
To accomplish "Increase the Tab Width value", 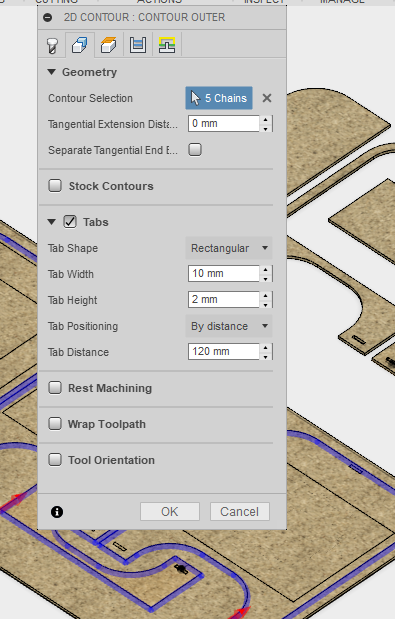I will (266, 270).
